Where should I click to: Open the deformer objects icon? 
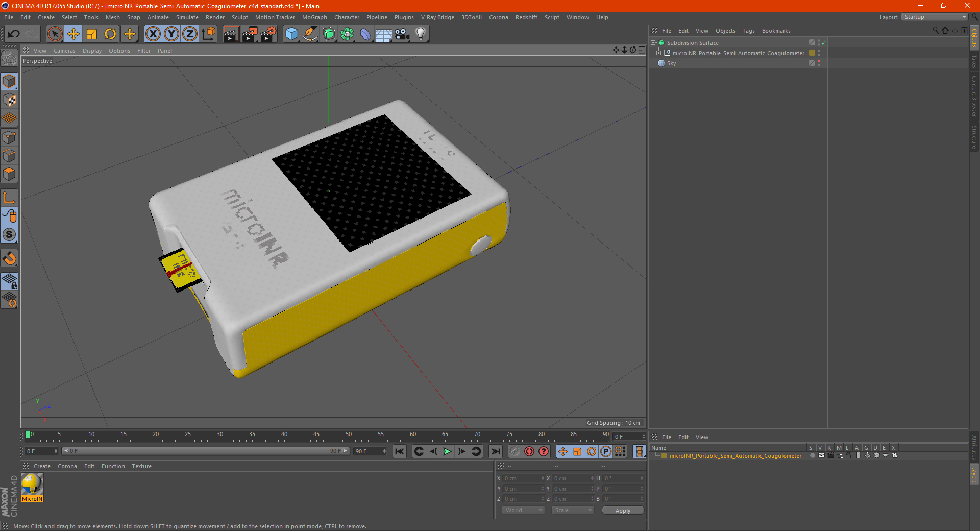point(365,34)
